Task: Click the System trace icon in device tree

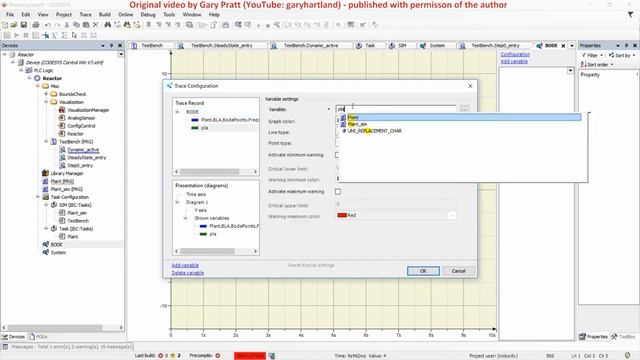Action: pos(46,252)
